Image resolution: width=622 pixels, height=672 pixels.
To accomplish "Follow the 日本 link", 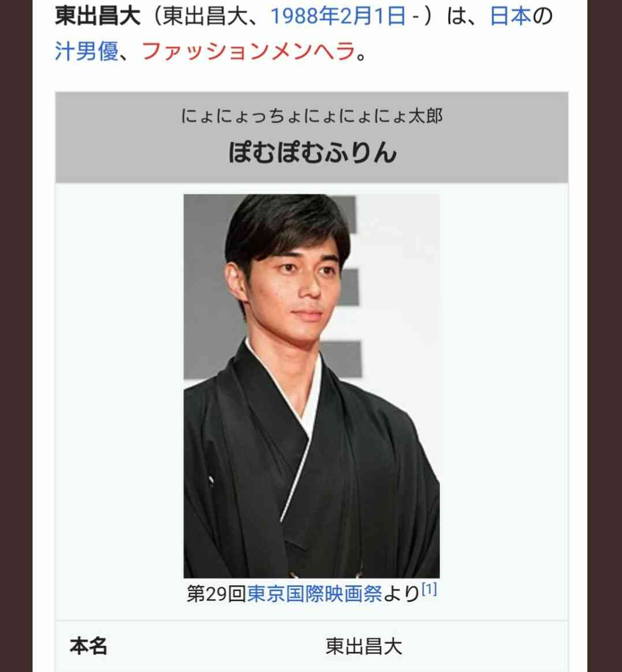I will pyautogui.click(x=511, y=16).
